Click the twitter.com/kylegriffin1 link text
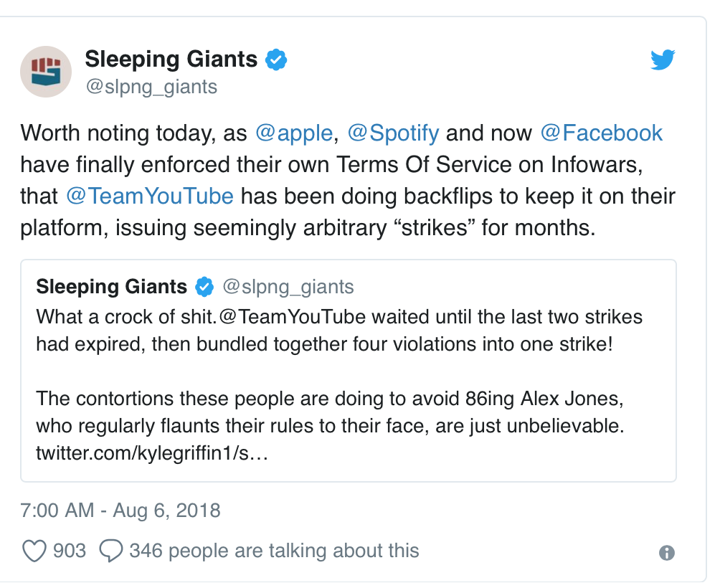720x588 pixels. point(152,454)
